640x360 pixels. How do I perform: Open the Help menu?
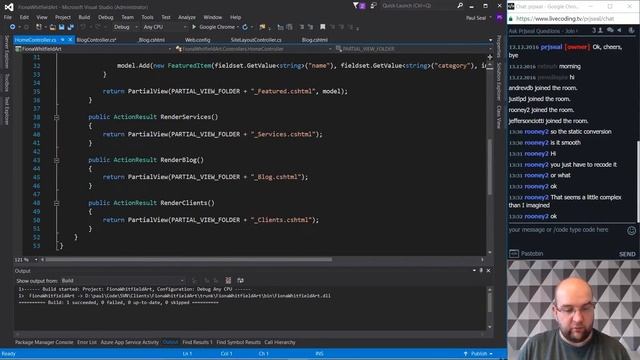(x=236, y=17)
